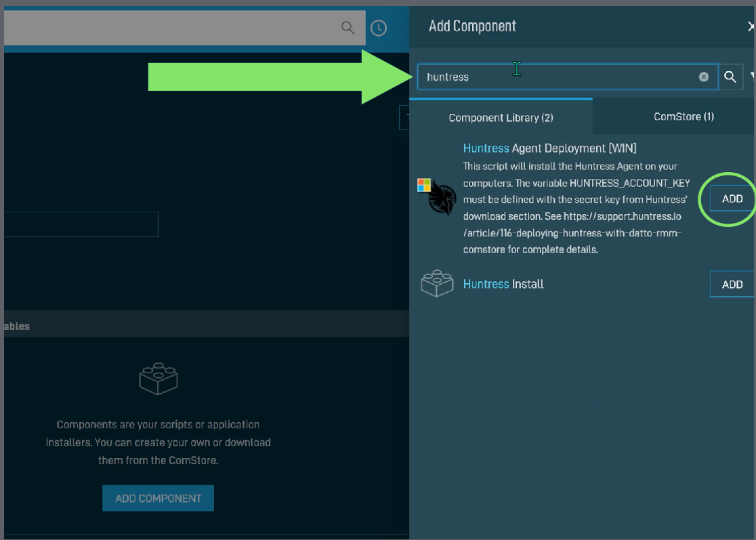Click the Add Component panel heading

pos(473,26)
